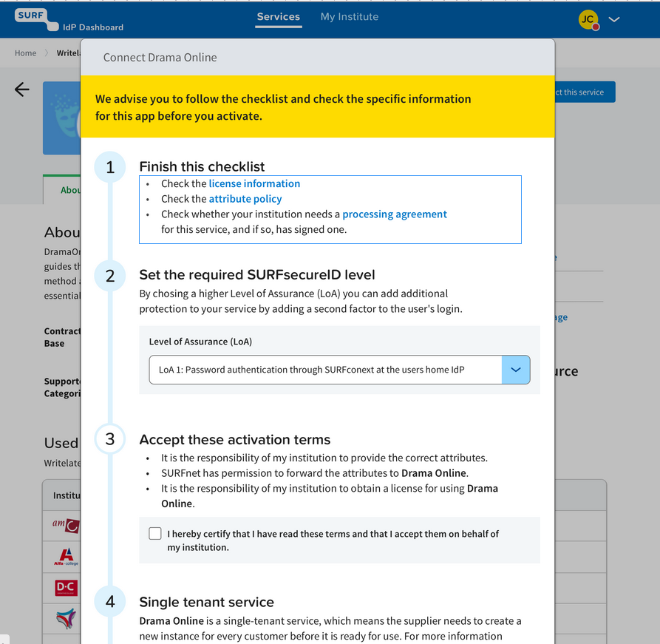The width and height of the screenshot is (660, 644).
Task: Click the SURF IdP Dashboard logo
Action: click(69, 20)
